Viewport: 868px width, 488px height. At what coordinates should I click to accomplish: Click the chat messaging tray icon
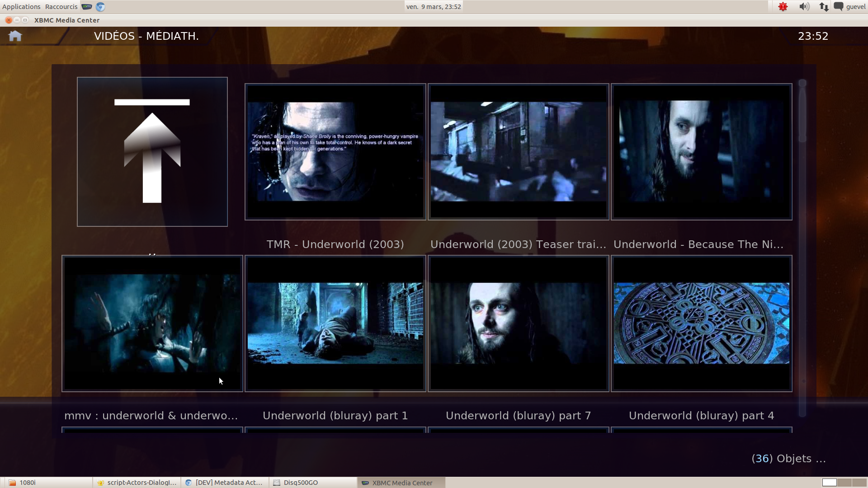pos(839,7)
